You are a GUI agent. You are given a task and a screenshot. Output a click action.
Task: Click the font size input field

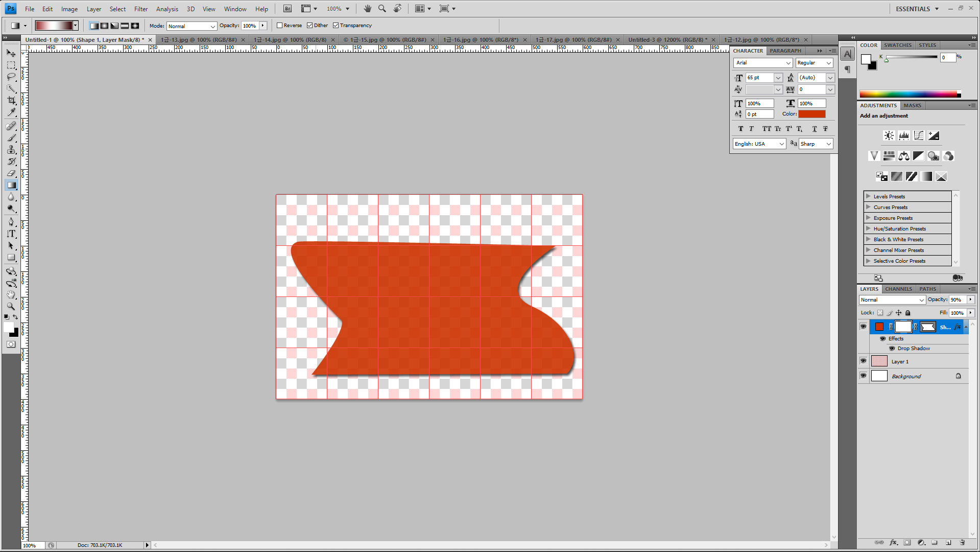[759, 78]
